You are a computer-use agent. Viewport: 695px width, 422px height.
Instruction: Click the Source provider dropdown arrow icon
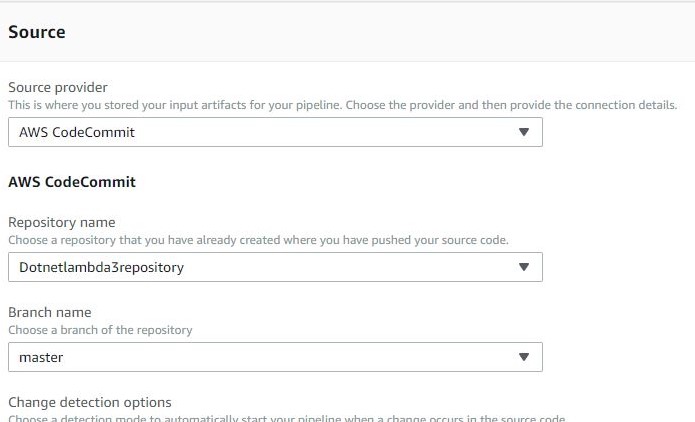[x=524, y=132]
